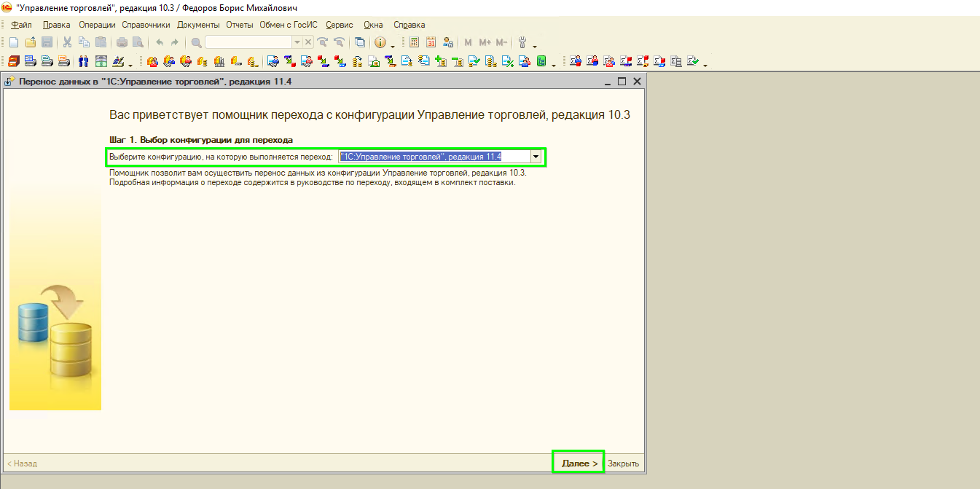980x489 pixels.
Task: Open the Сервис menu
Action: tap(340, 25)
